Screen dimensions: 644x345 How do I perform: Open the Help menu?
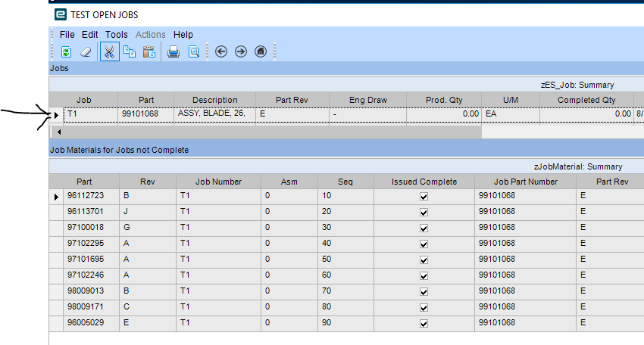tap(183, 35)
